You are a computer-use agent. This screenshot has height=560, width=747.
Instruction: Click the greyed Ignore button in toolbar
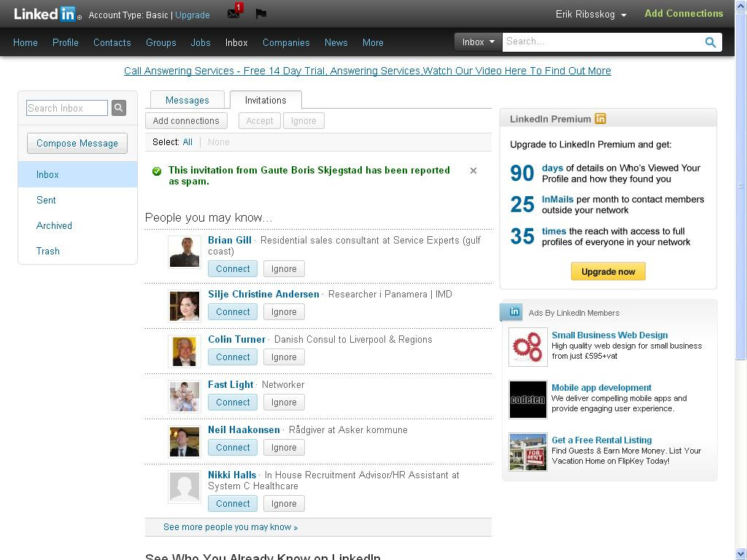tap(303, 121)
